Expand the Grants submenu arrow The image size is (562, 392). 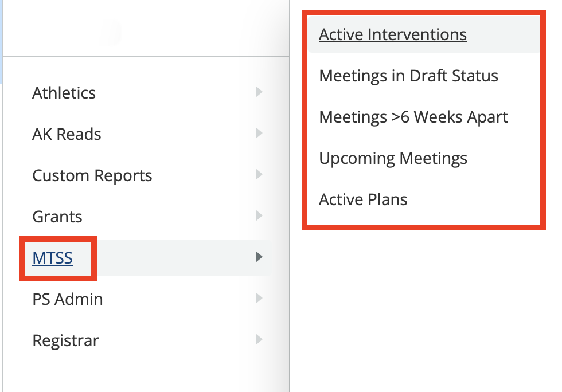pyautogui.click(x=259, y=215)
